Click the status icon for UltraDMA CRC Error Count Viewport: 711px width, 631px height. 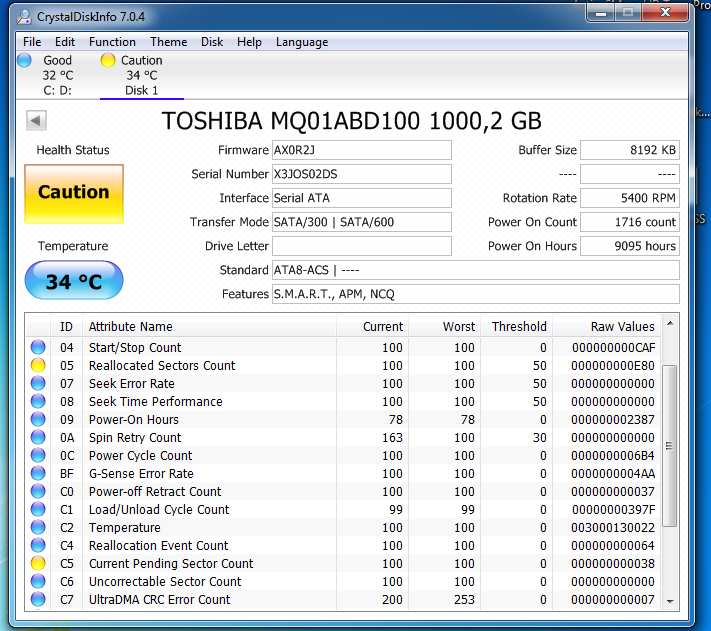point(38,599)
